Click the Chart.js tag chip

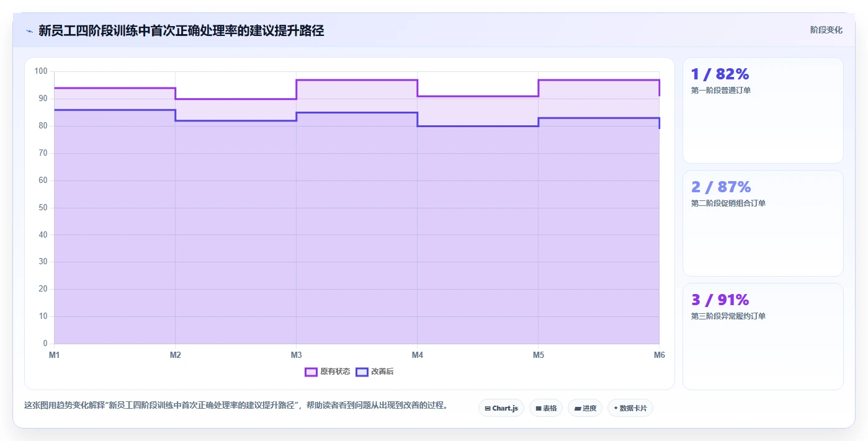click(501, 408)
